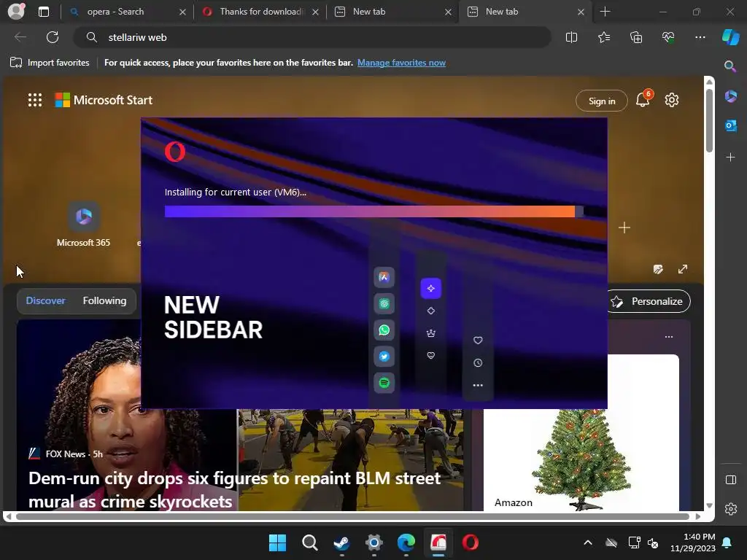Click the horizontal scrollbar at page bottom
This screenshot has width=747, height=560.
tap(352, 516)
